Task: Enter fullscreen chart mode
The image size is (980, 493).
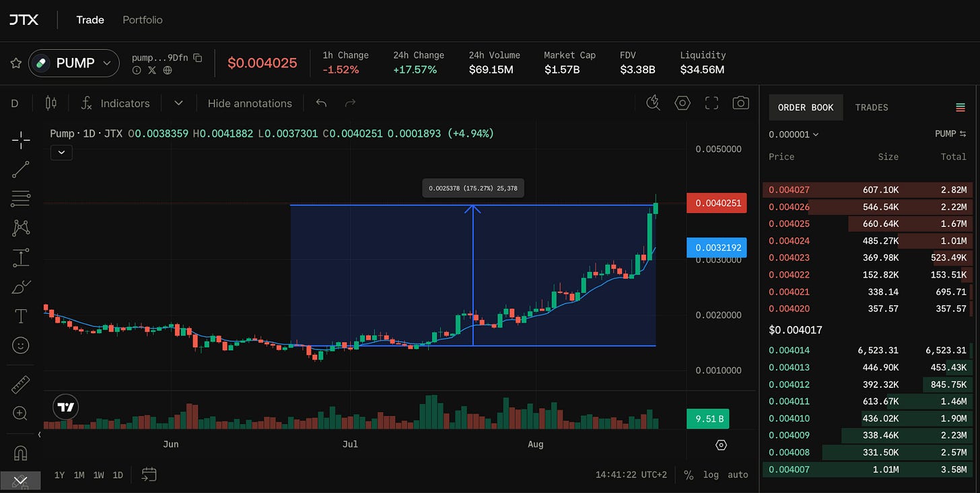Action: click(711, 102)
